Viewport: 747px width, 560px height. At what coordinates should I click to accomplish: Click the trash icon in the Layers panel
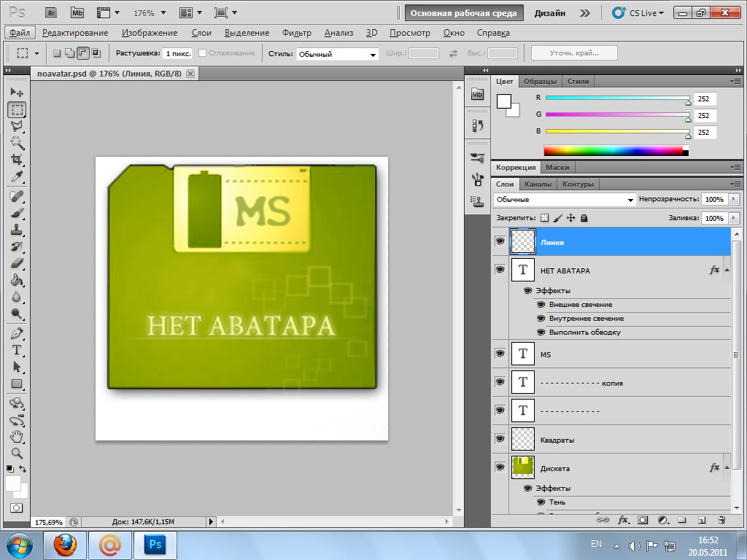point(721,520)
